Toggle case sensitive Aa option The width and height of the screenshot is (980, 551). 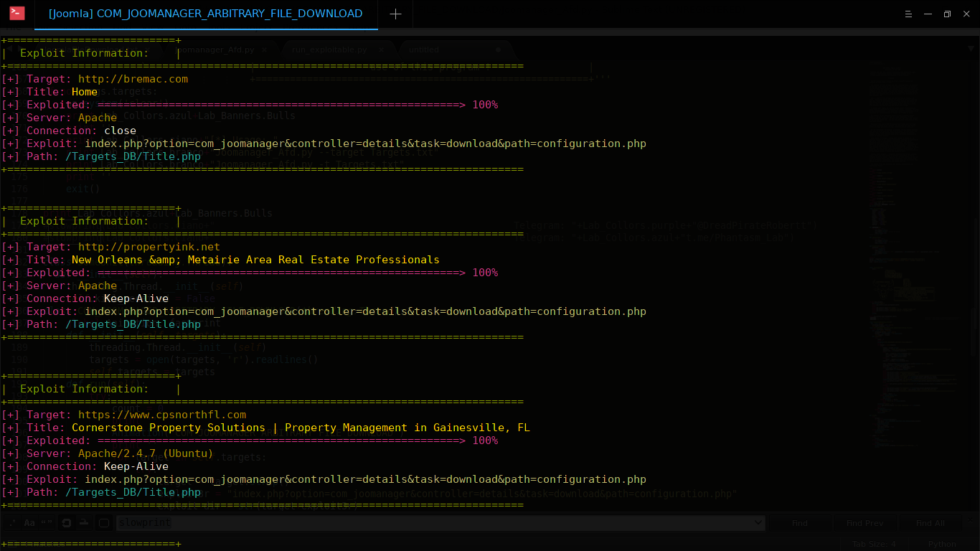pos(29,523)
